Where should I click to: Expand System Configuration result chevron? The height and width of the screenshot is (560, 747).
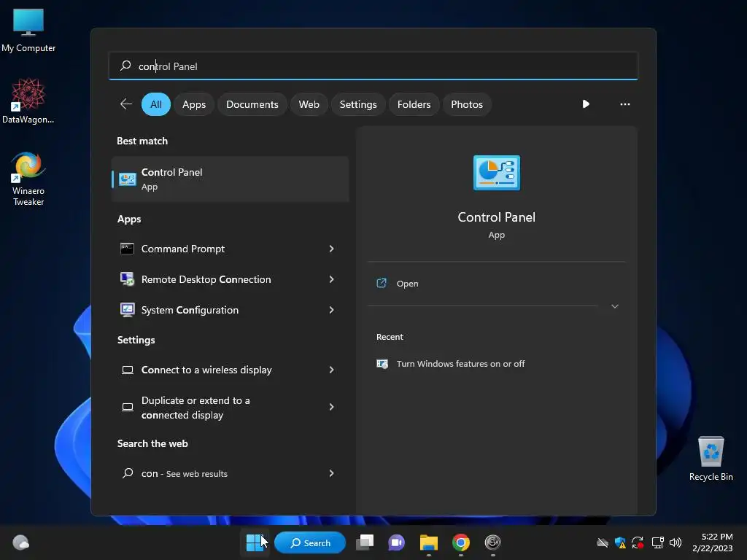(331, 310)
